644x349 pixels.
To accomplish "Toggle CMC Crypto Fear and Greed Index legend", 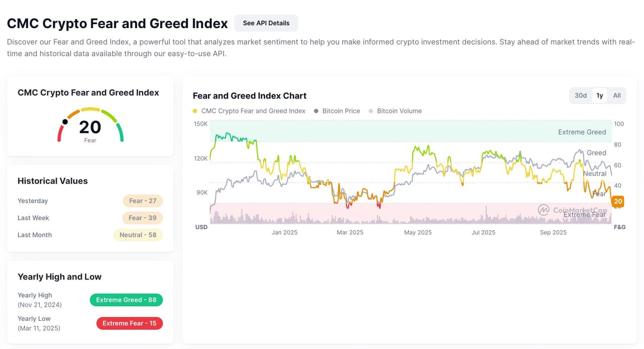I will 253,111.
